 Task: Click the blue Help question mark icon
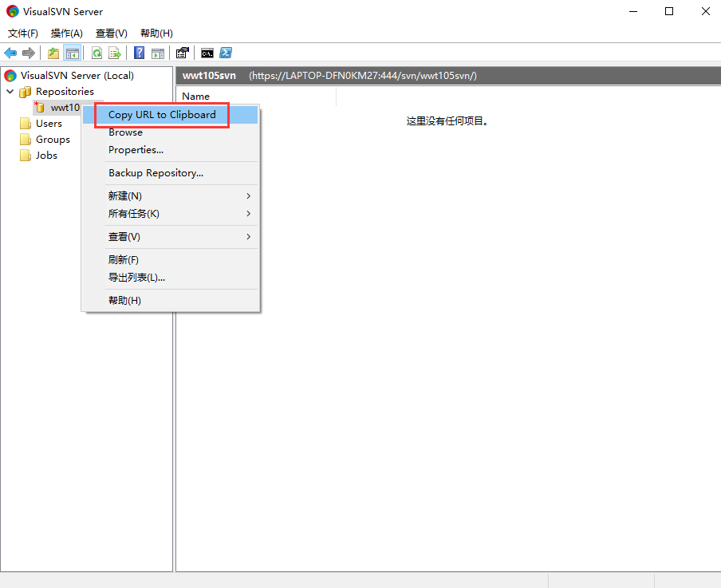139,53
